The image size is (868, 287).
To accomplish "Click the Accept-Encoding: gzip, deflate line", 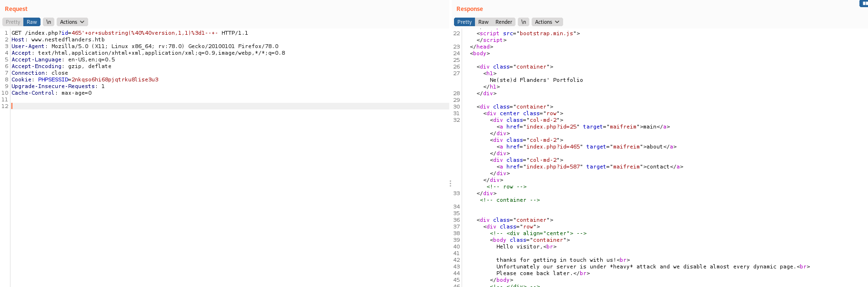I will coord(61,66).
